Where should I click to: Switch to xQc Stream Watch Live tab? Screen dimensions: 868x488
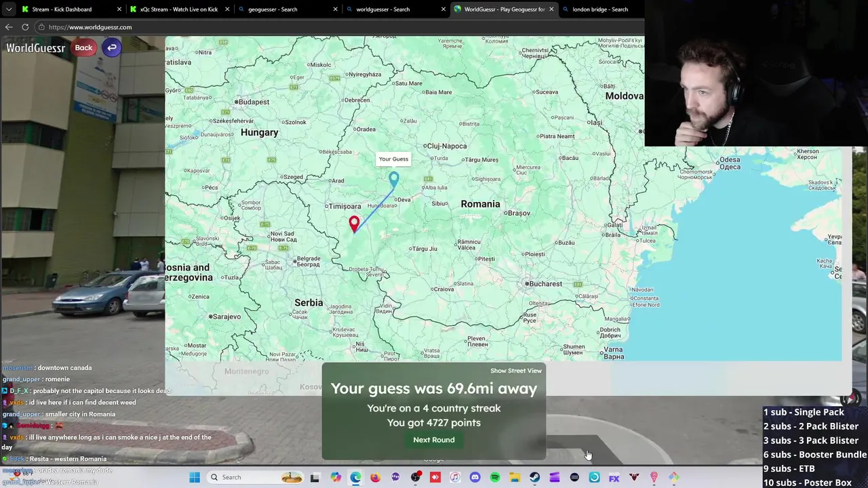pos(179,9)
